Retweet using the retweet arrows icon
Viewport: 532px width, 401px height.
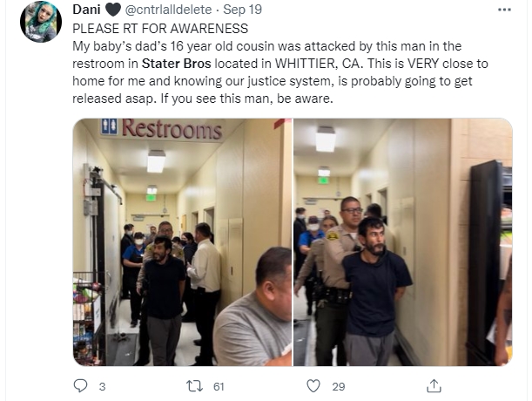point(195,385)
